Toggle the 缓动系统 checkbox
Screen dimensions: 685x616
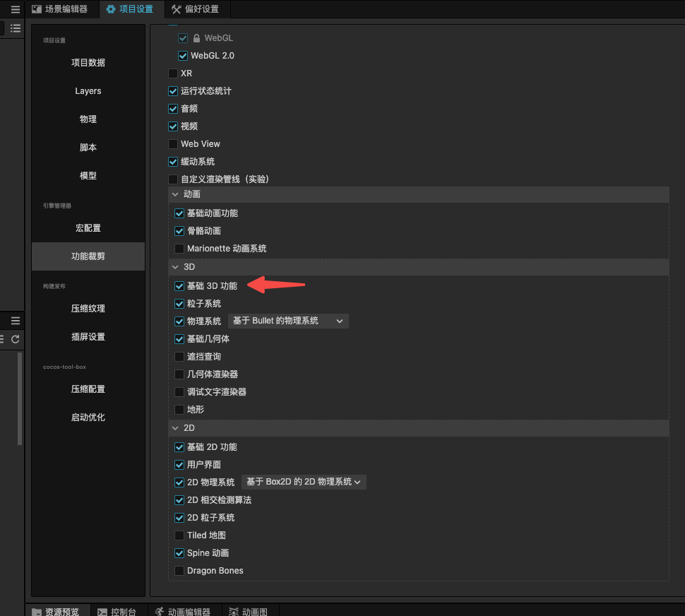173,162
